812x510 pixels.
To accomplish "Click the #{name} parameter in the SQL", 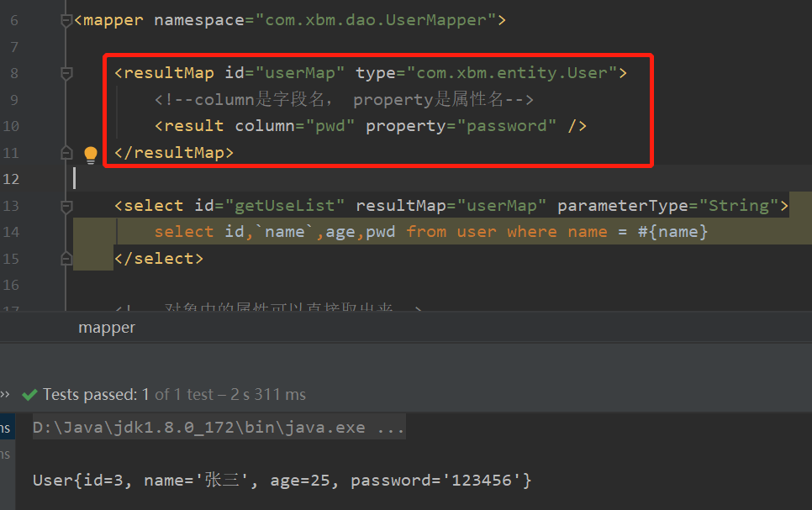I will 672,231.
